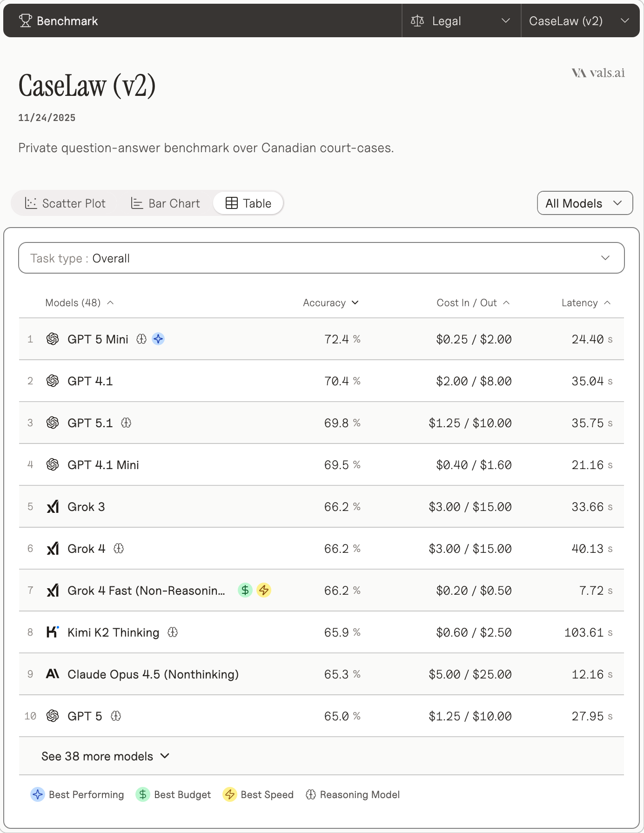Click the Benchmark trophy icon
Screen dimensions: 644x833
[25, 21]
